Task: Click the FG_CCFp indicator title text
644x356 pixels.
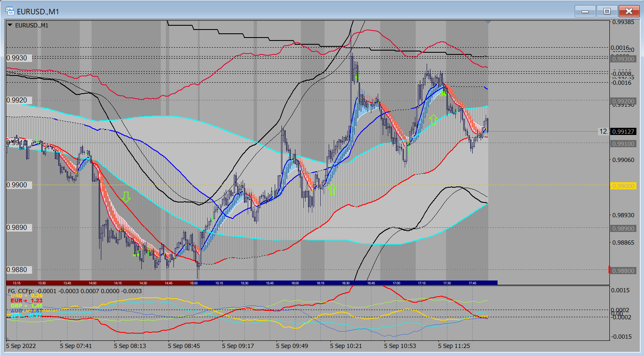Action: click(x=22, y=291)
